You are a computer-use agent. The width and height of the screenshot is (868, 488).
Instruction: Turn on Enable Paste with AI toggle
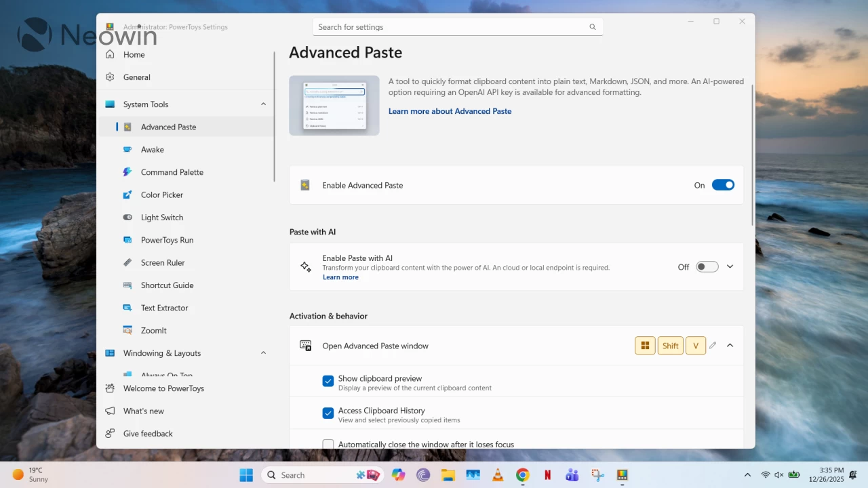pyautogui.click(x=707, y=267)
